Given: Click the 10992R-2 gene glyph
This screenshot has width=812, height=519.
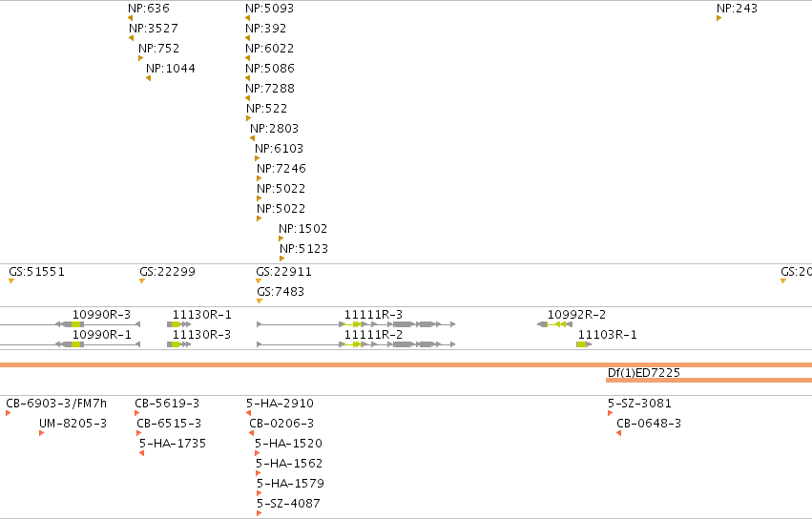Looking at the screenshot, I should coord(554,324).
